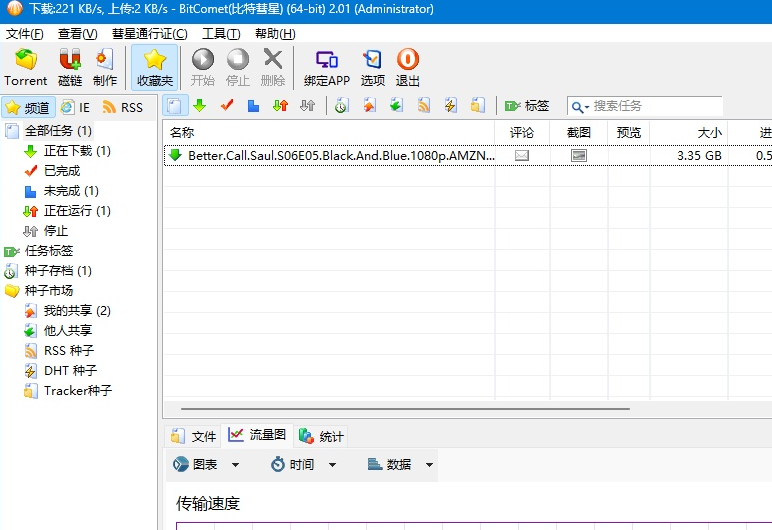The image size is (772, 530).
Task: Click the 开始 start button
Action: 202,67
